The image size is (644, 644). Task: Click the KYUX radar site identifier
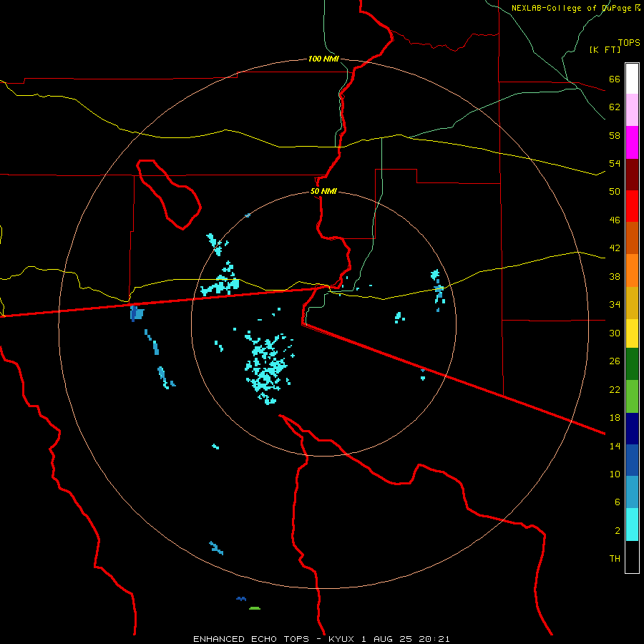[x=343, y=639]
